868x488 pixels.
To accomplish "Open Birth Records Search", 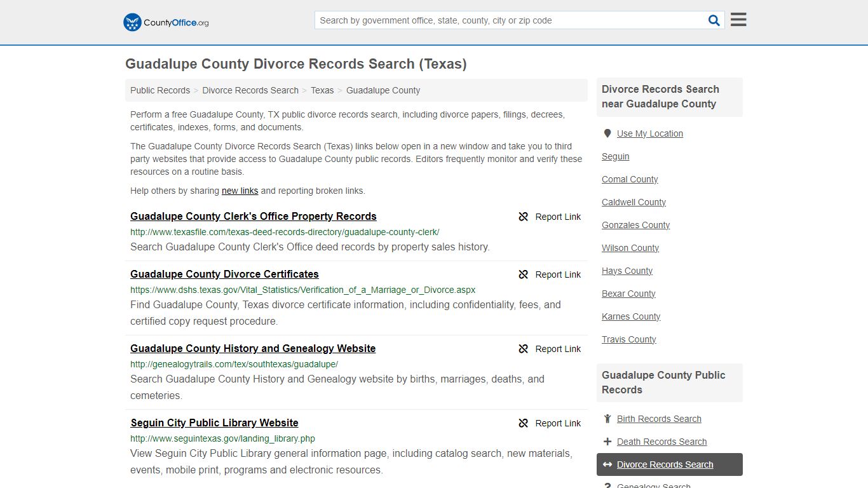I will pos(659,419).
